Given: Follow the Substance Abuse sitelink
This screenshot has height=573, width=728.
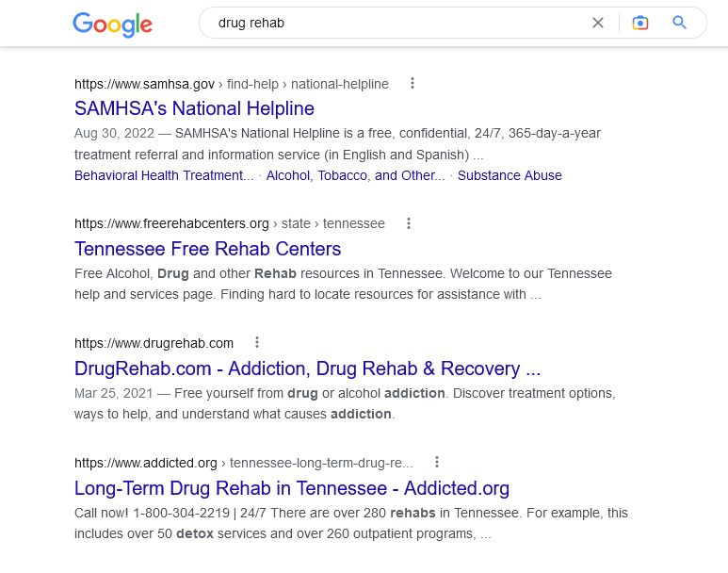Looking at the screenshot, I should 510,175.
